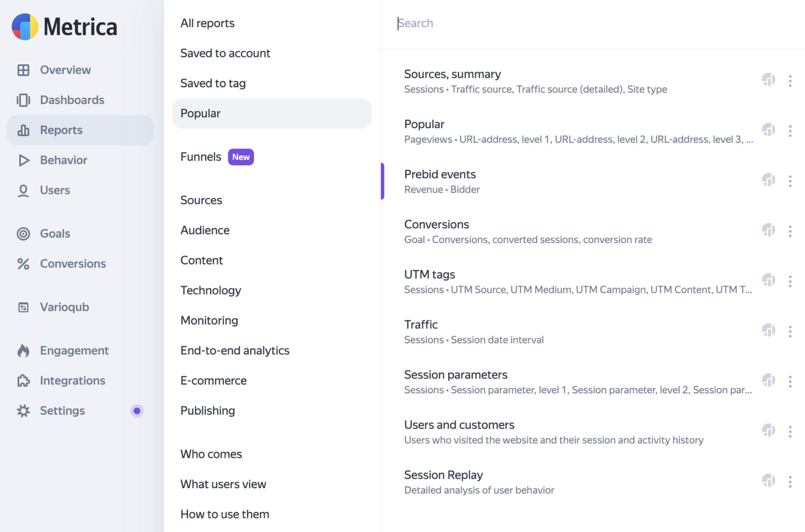Open three-dot menu for Session Replay
The width and height of the screenshot is (805, 532).
790,482
